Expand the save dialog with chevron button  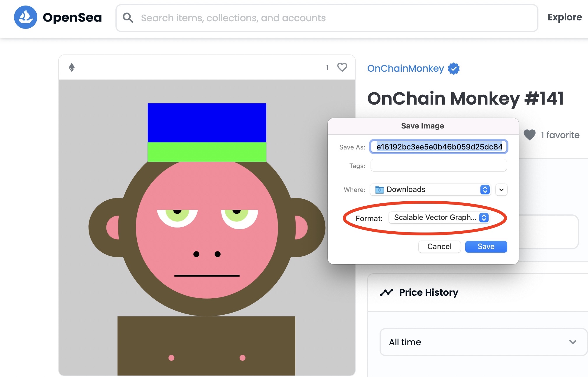tap(501, 190)
